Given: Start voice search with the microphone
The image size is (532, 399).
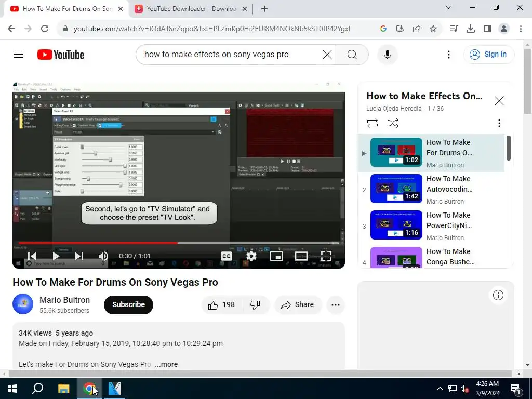Looking at the screenshot, I should click(x=388, y=54).
